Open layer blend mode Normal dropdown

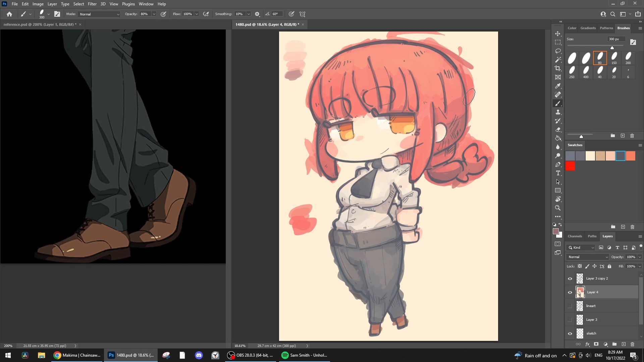pos(587,257)
